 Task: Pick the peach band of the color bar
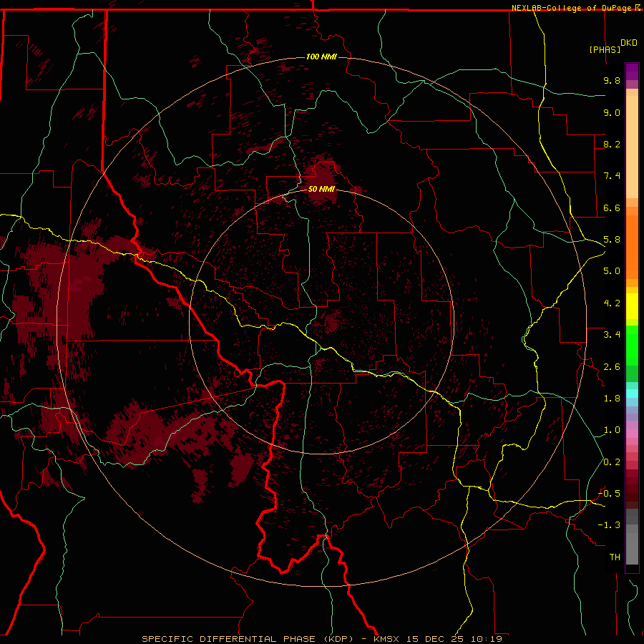pyautogui.click(x=632, y=147)
